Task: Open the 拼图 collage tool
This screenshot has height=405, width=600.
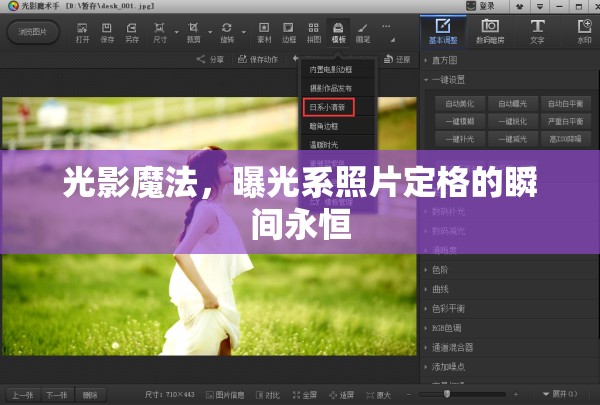Action: (x=313, y=33)
